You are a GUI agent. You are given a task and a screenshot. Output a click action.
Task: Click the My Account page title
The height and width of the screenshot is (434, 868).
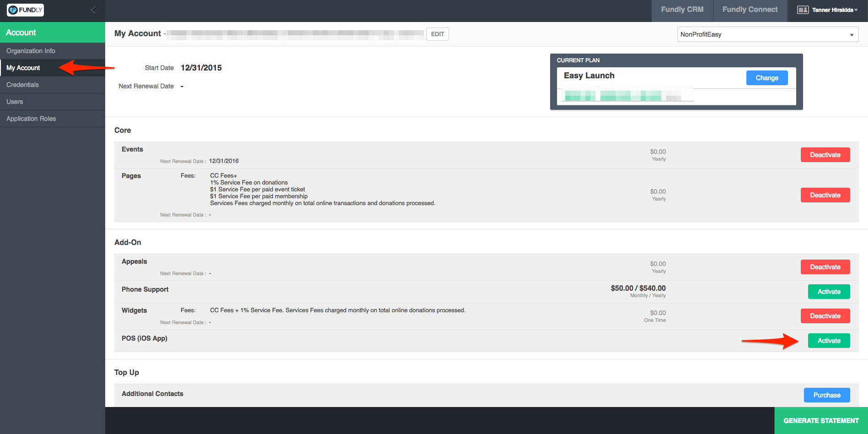(138, 33)
